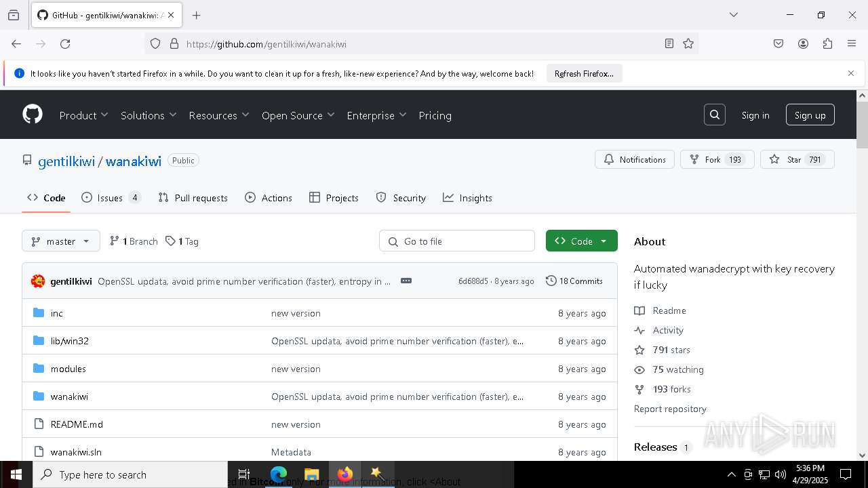Screen dimensions: 868x488
Task: Open the README.md file
Action: pos(77,424)
